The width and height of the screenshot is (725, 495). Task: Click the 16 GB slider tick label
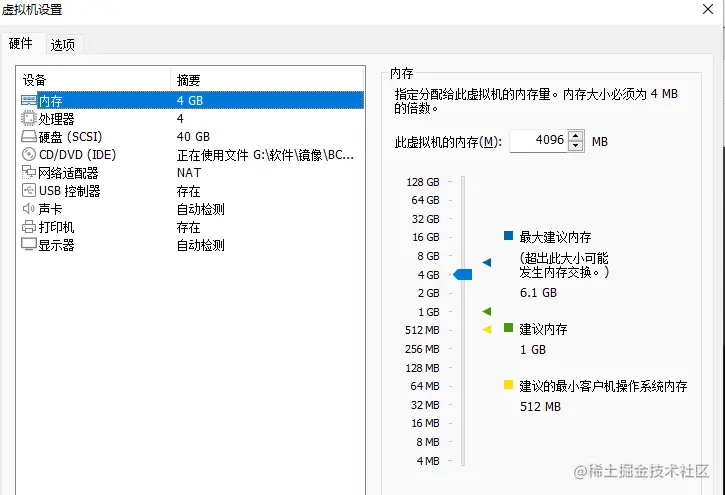[x=426, y=237]
